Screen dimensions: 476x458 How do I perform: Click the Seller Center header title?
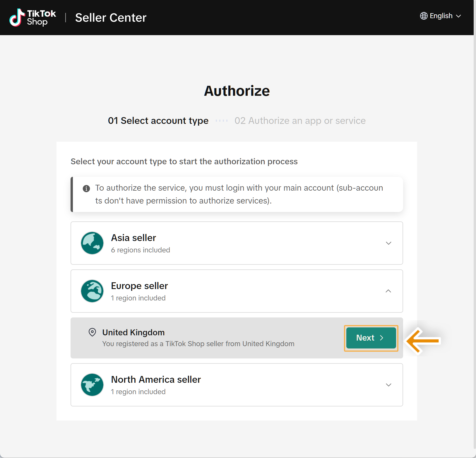(111, 18)
